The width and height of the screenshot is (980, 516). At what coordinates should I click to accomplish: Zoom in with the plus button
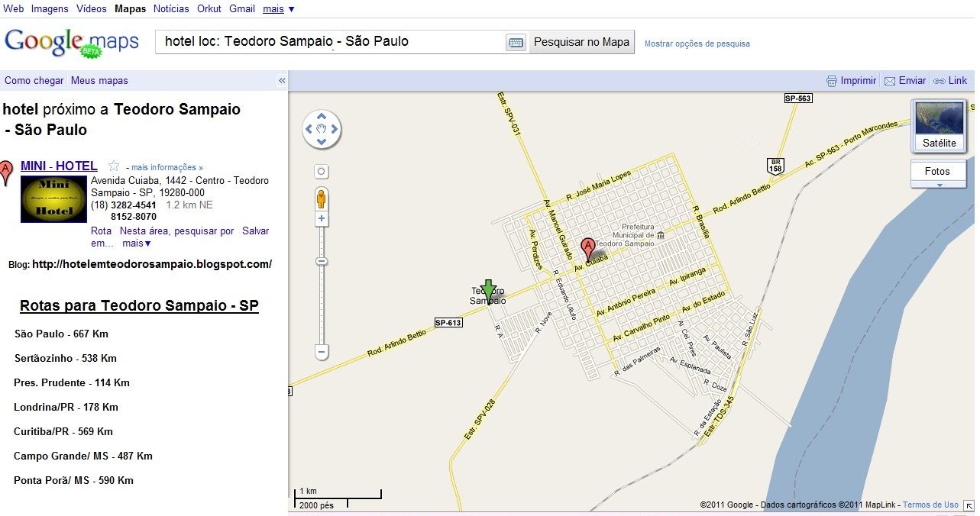pos(322,219)
